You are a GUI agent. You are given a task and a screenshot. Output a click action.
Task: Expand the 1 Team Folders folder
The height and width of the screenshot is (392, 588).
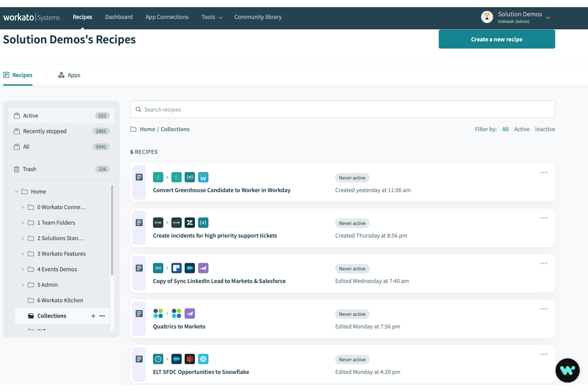coord(23,222)
